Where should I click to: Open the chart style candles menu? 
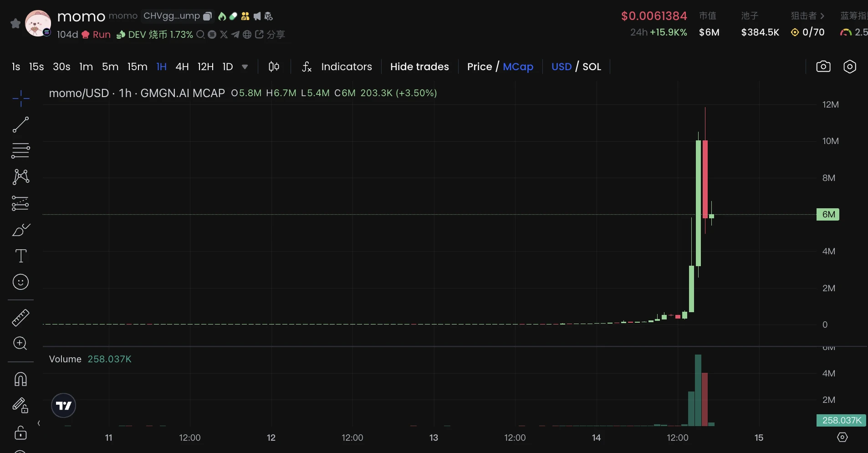pos(274,67)
